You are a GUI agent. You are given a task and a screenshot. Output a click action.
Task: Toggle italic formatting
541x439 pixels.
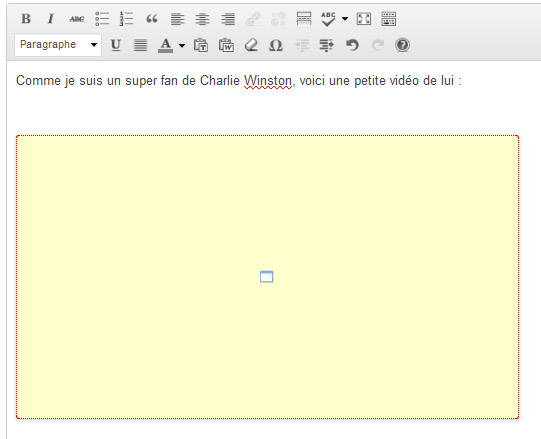[x=51, y=19]
